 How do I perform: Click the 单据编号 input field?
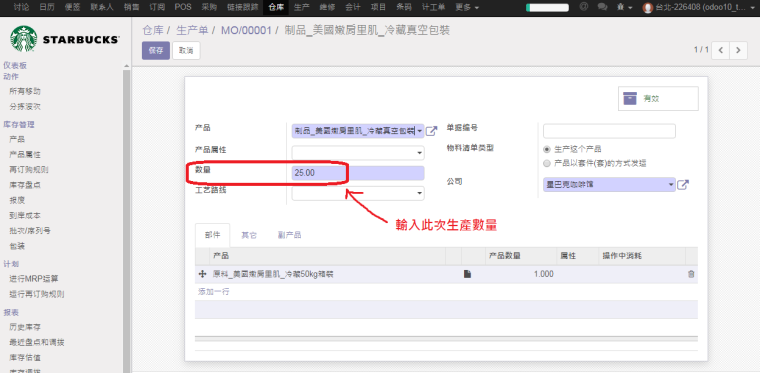coord(609,131)
